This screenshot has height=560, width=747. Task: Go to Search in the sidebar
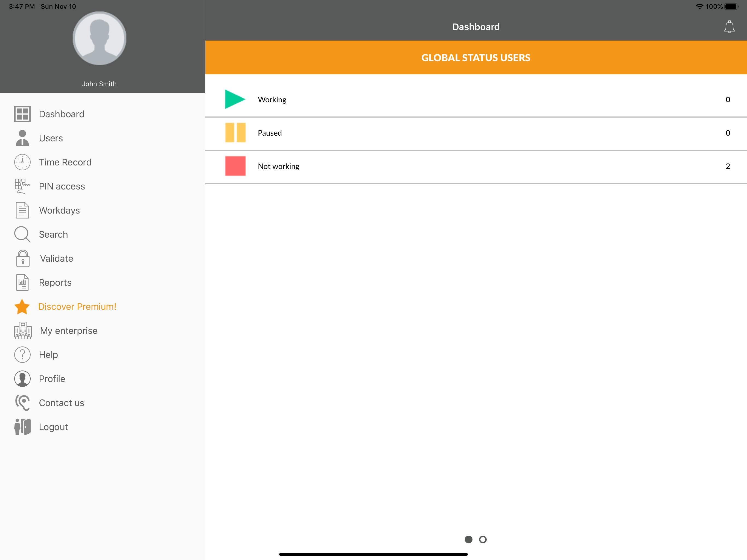click(53, 234)
